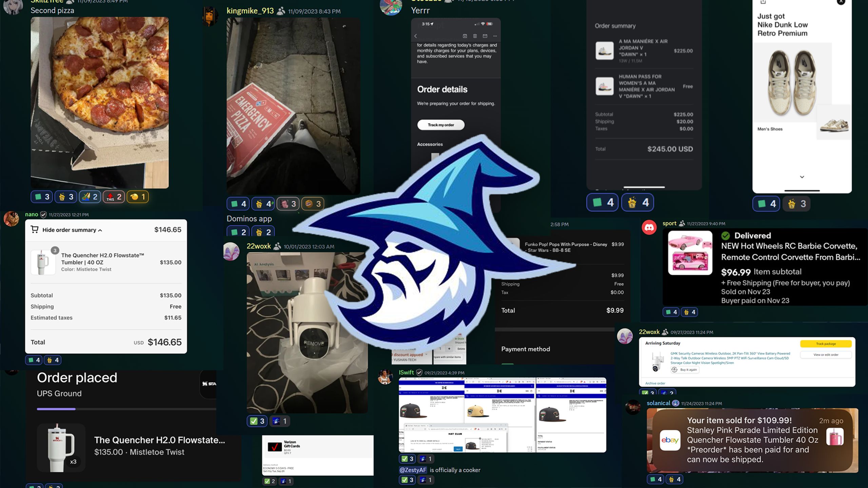Image resolution: width=868 pixels, height=488 pixels.
Task: Click the "View or edit order" button
Action: click(x=826, y=355)
